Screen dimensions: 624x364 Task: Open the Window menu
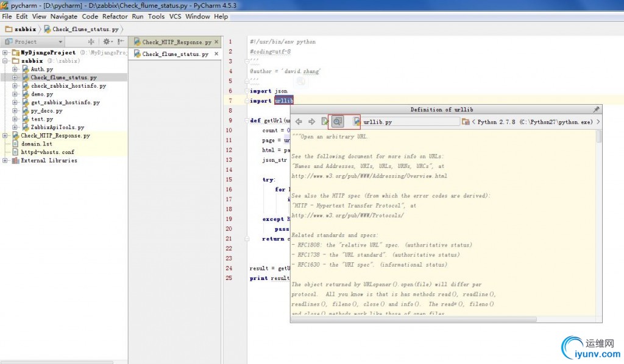tap(197, 16)
